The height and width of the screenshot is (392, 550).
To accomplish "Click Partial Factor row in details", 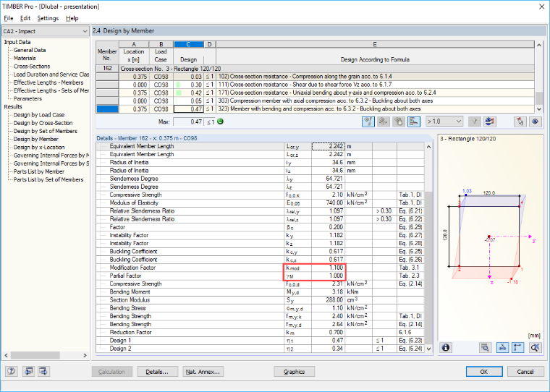I will tap(260, 276).
